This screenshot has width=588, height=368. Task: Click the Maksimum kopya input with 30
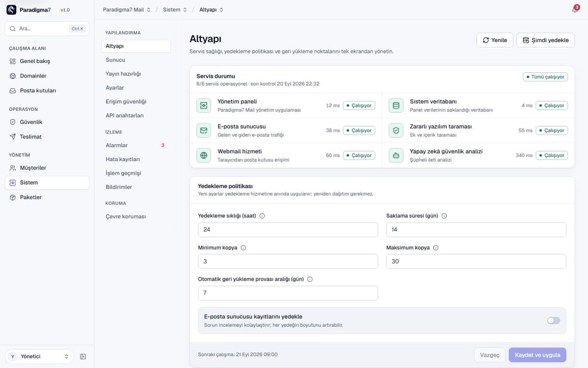pos(476,262)
